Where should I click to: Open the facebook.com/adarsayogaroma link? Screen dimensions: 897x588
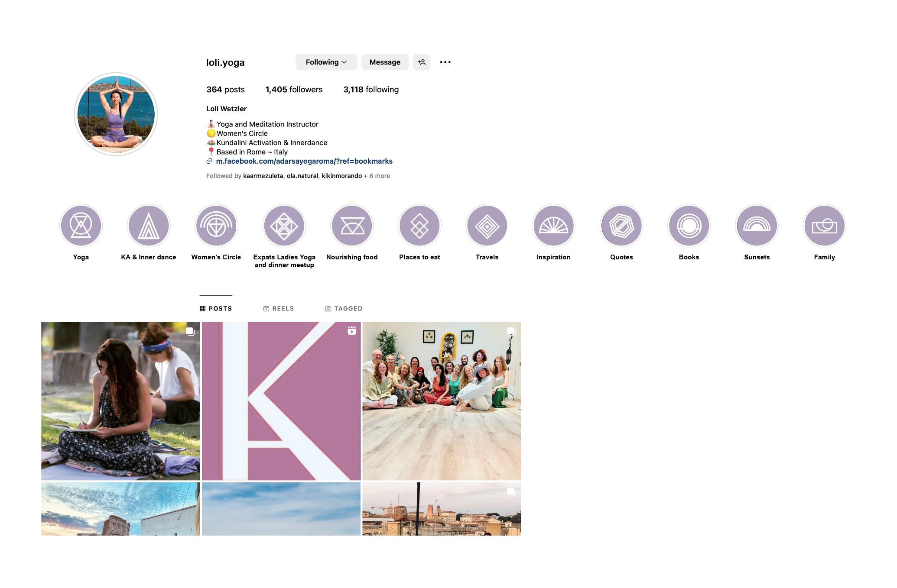(304, 161)
